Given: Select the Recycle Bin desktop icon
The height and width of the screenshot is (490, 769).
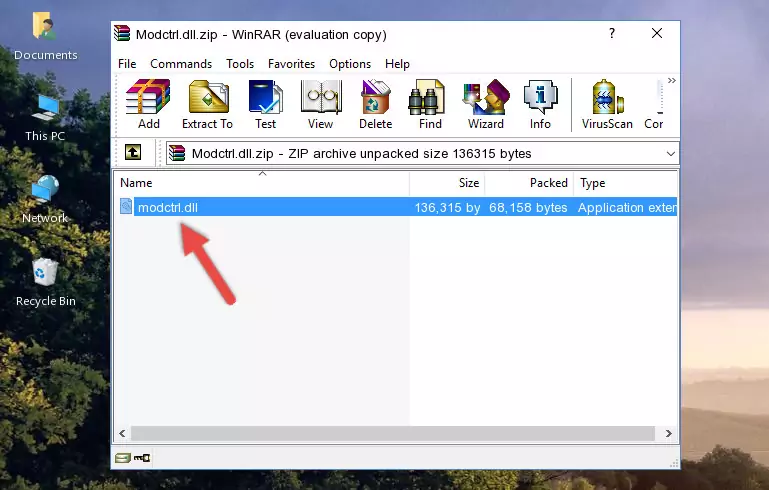Looking at the screenshot, I should pos(46,282).
